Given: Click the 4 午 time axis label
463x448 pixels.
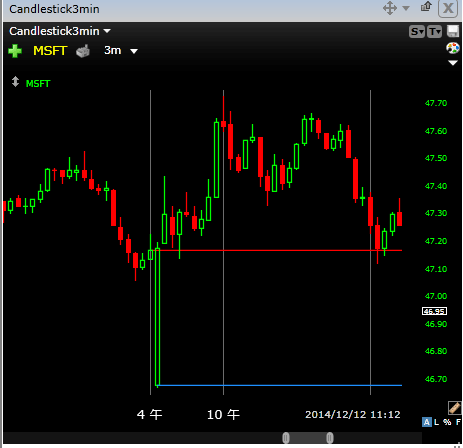Looking at the screenshot, I should point(150,415).
